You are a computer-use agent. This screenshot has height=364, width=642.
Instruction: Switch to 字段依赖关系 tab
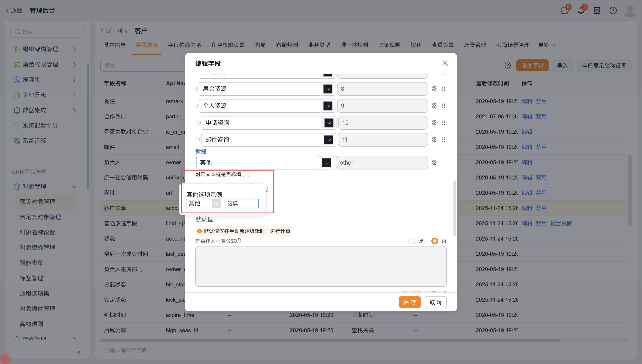[x=184, y=45]
